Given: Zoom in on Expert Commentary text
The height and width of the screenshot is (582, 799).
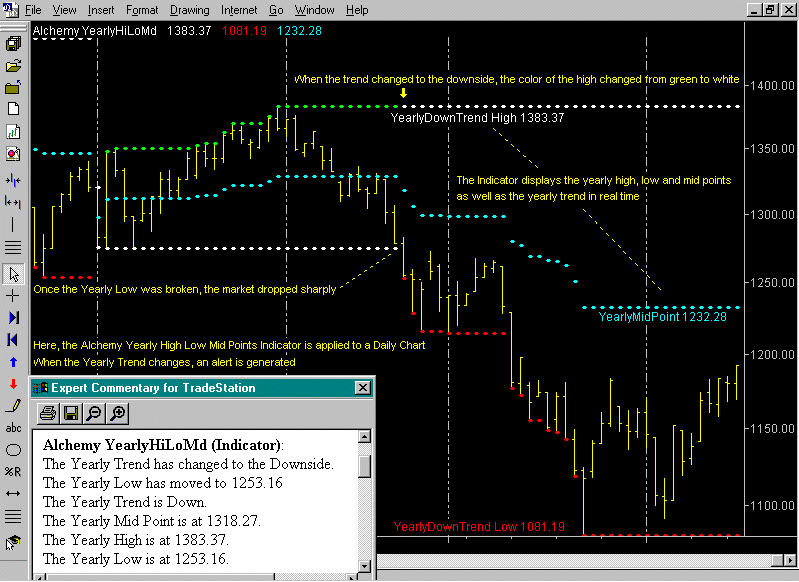Looking at the screenshot, I should coord(118,413).
